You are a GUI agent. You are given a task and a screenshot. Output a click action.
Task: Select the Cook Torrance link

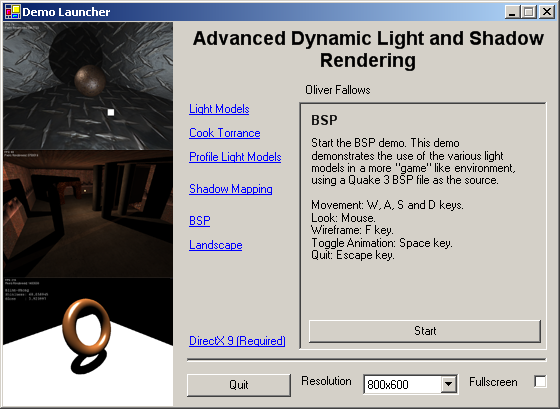pyautogui.click(x=225, y=133)
